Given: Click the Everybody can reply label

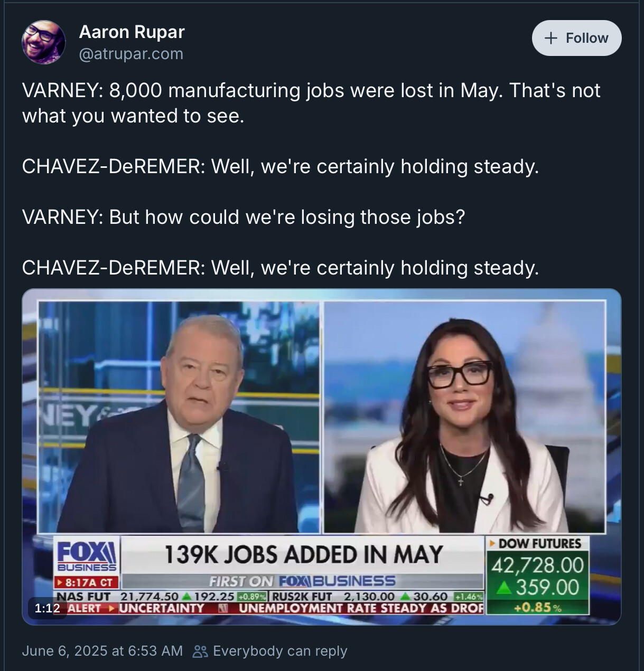Looking at the screenshot, I should 280,651.
